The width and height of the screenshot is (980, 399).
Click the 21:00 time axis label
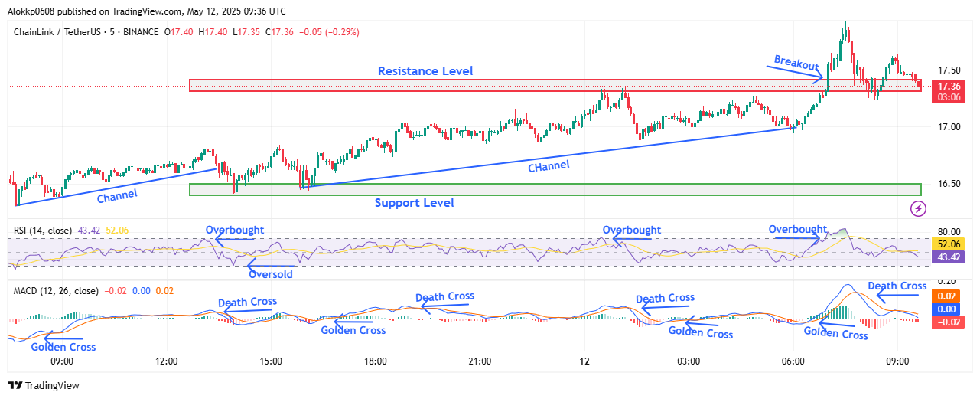(x=480, y=361)
